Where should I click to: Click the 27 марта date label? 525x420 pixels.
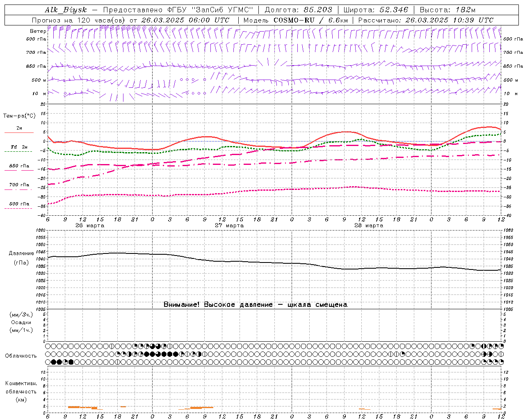pyautogui.click(x=229, y=226)
